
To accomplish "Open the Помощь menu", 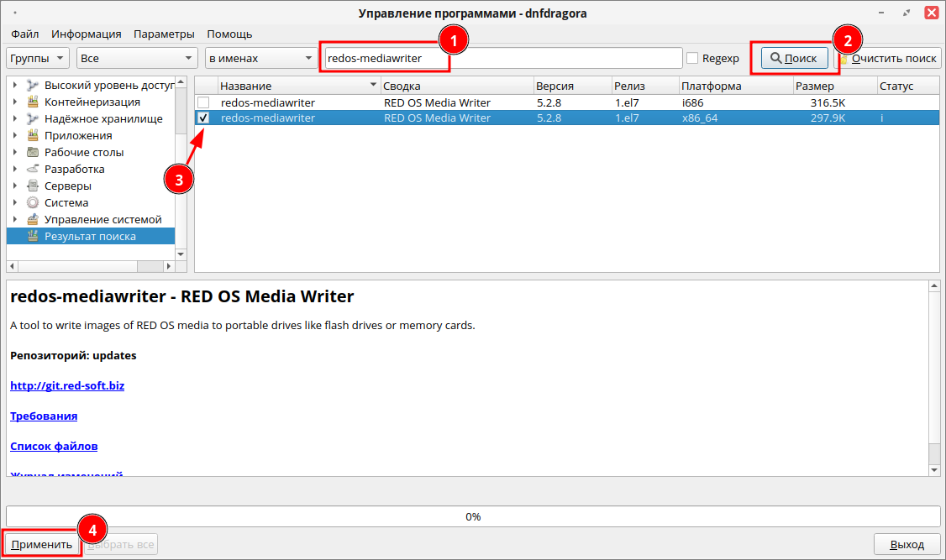I will [229, 34].
